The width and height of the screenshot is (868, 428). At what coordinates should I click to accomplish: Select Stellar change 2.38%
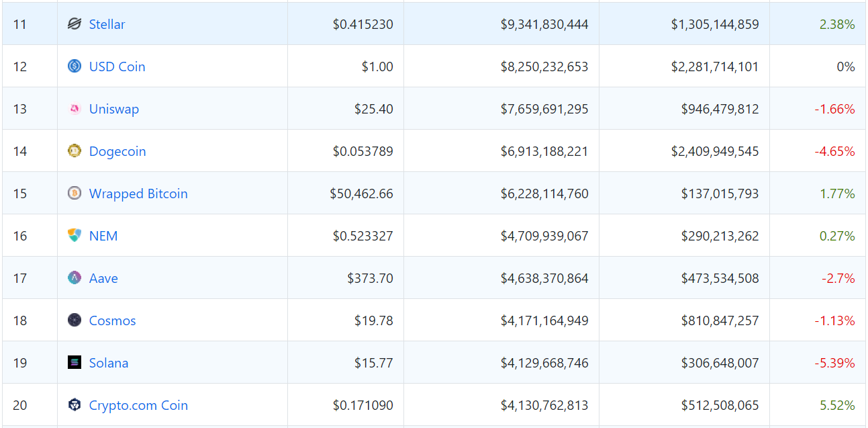click(837, 24)
